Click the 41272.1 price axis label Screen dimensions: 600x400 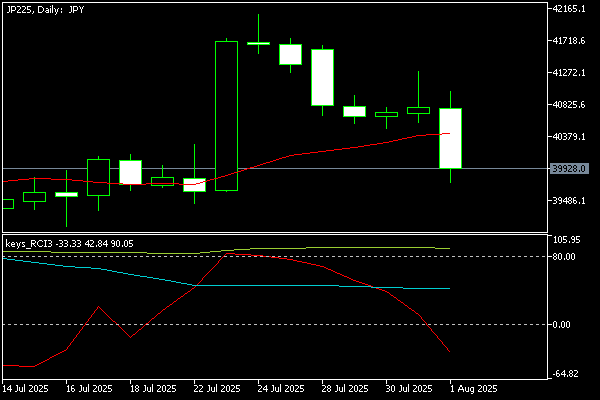tap(569, 73)
